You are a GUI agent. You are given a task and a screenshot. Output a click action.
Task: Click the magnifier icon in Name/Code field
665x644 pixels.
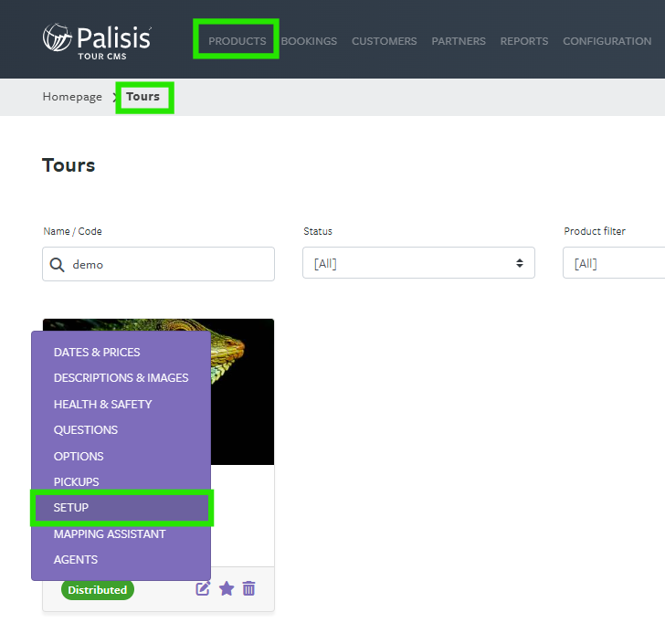tap(57, 265)
